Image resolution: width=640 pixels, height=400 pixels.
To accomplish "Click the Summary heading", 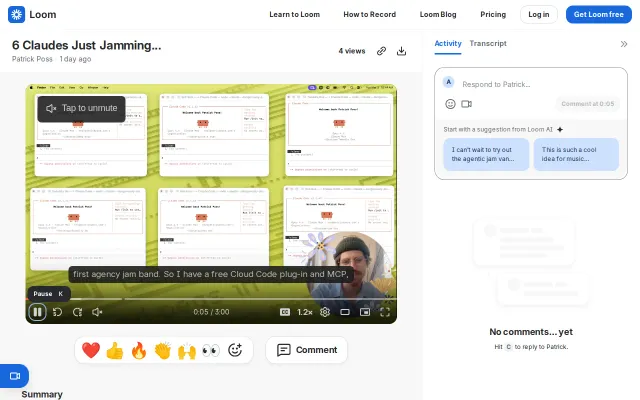I will click(x=42, y=394).
